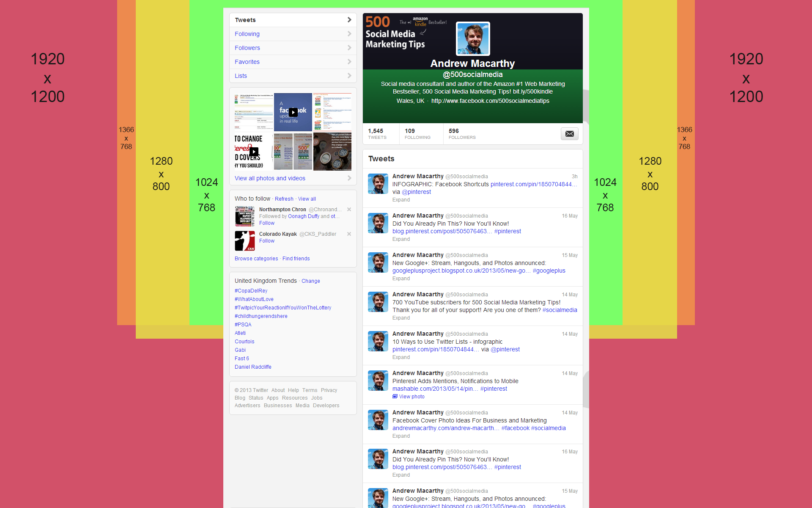Open the 596 Followers stat
This screenshot has width=812, height=508.
[x=462, y=134]
